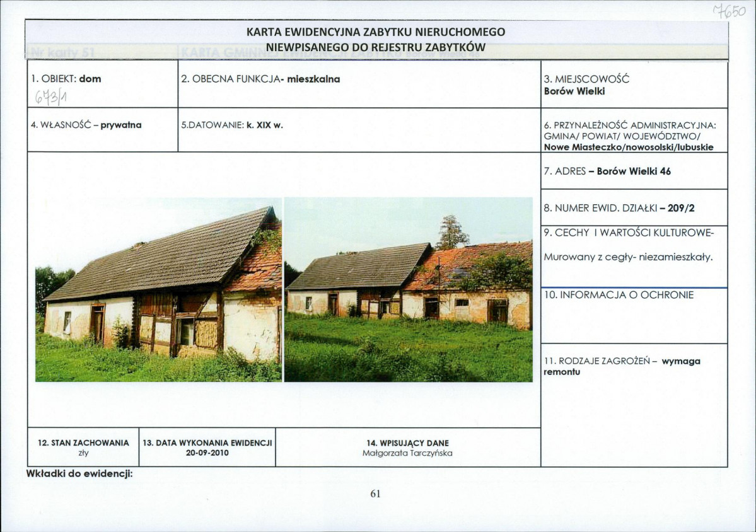Click the date '20-09-2010'
Viewport: 756px width, 532px height.
click(x=207, y=453)
